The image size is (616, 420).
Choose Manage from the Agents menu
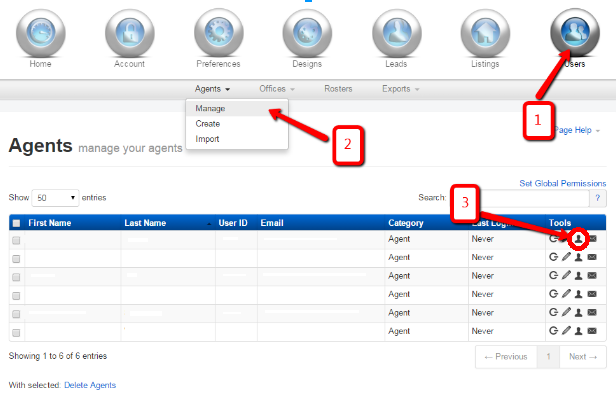237,108
